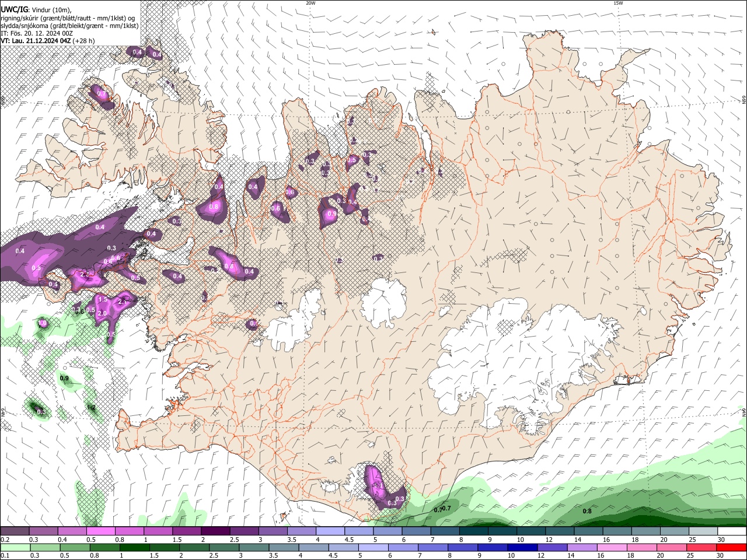Click the pale green swatch above the 0.1 label

tap(15, 548)
